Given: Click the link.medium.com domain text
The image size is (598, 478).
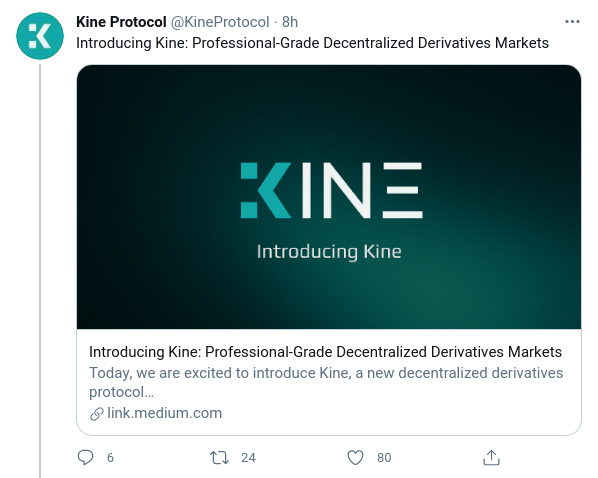Looking at the screenshot, I should (165, 413).
